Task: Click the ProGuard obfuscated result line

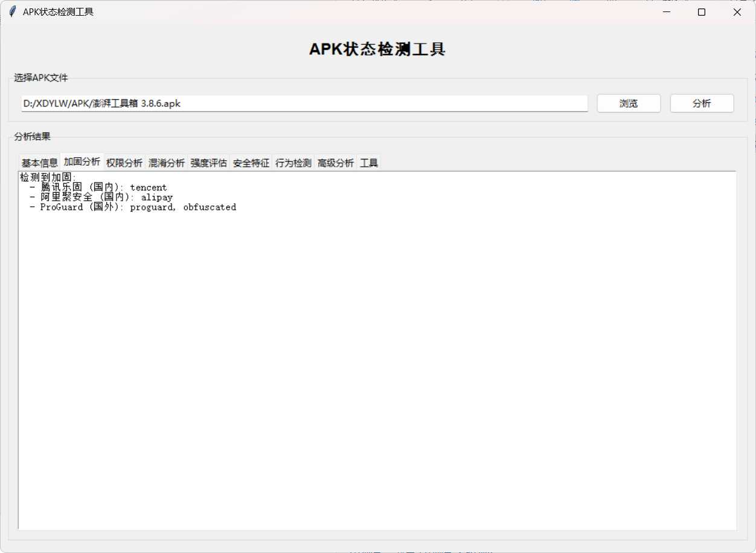Action: 133,207
